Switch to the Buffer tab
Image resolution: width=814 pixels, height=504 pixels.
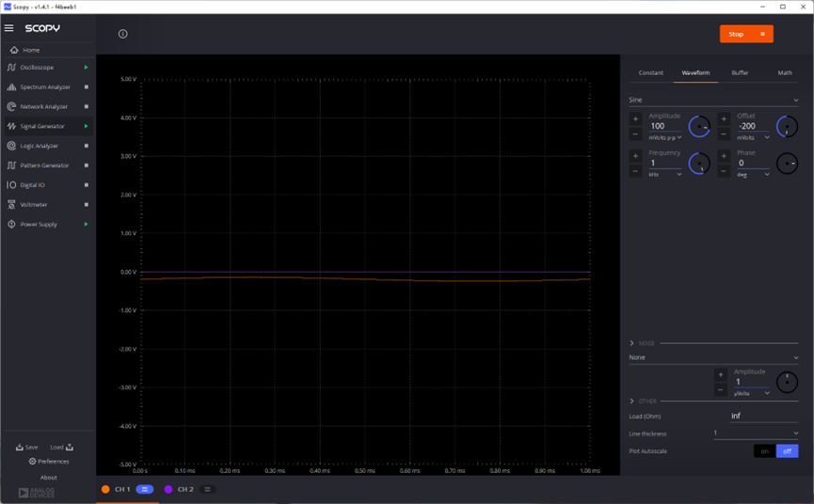pyautogui.click(x=740, y=72)
